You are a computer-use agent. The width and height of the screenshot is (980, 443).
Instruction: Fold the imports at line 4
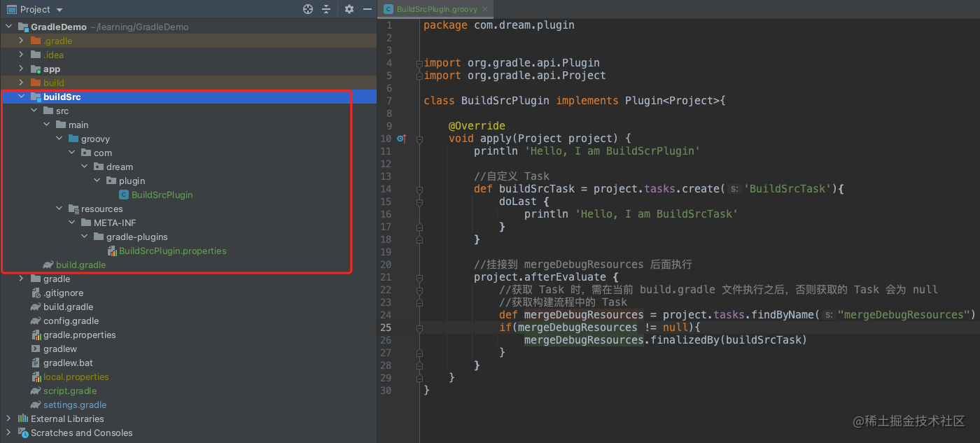click(x=419, y=63)
